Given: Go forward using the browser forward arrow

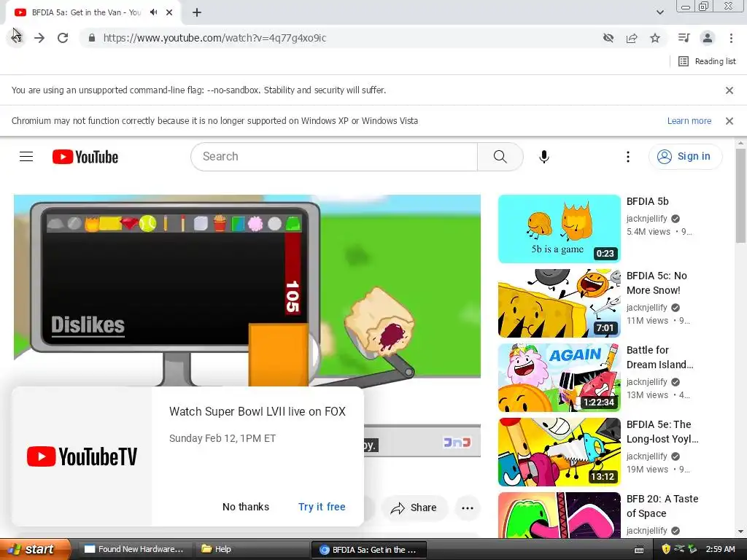Looking at the screenshot, I should click(x=39, y=38).
